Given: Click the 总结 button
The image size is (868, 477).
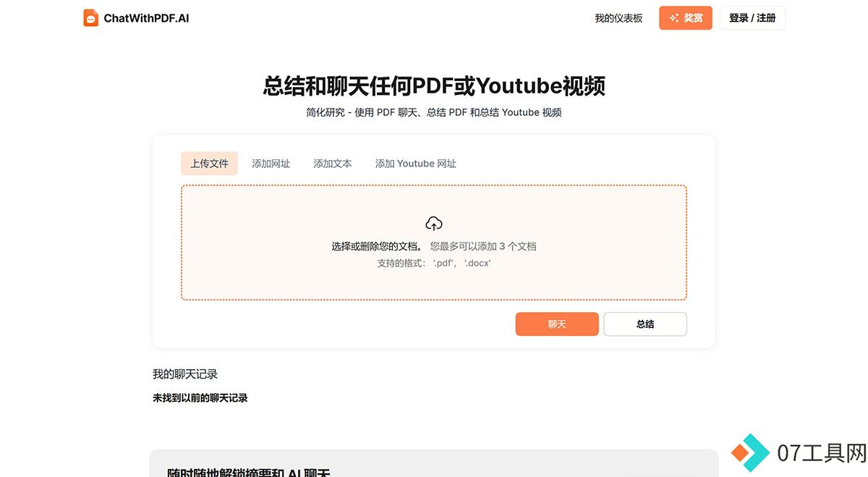Looking at the screenshot, I should click(x=645, y=324).
